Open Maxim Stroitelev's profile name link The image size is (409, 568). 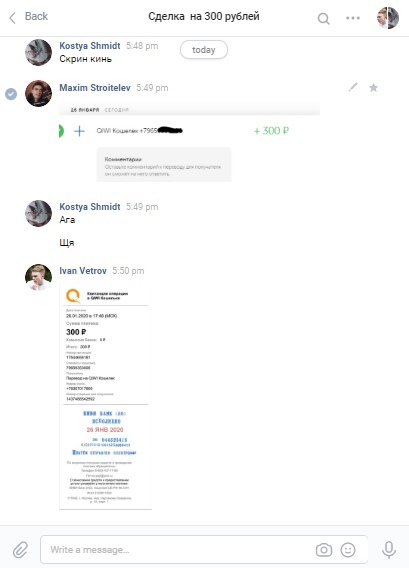[95, 88]
